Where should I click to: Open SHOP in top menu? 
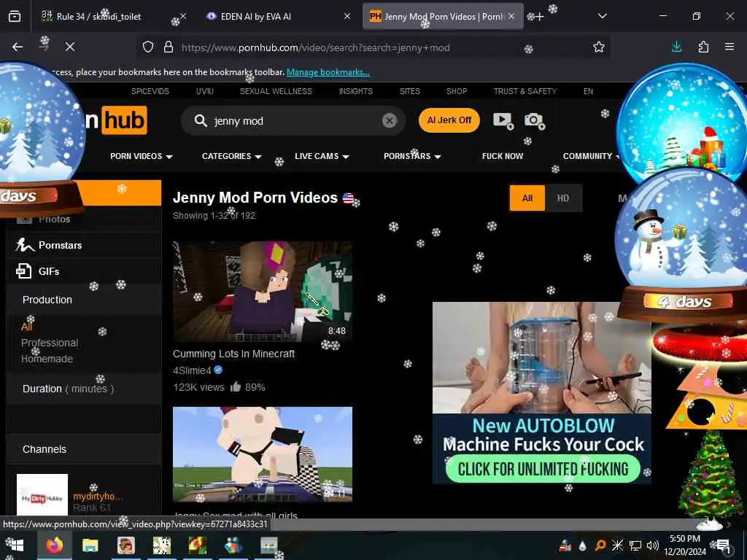tap(457, 91)
